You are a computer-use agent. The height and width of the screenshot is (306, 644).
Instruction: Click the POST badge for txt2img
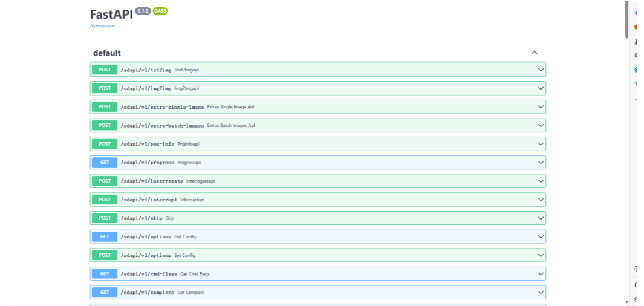point(105,70)
